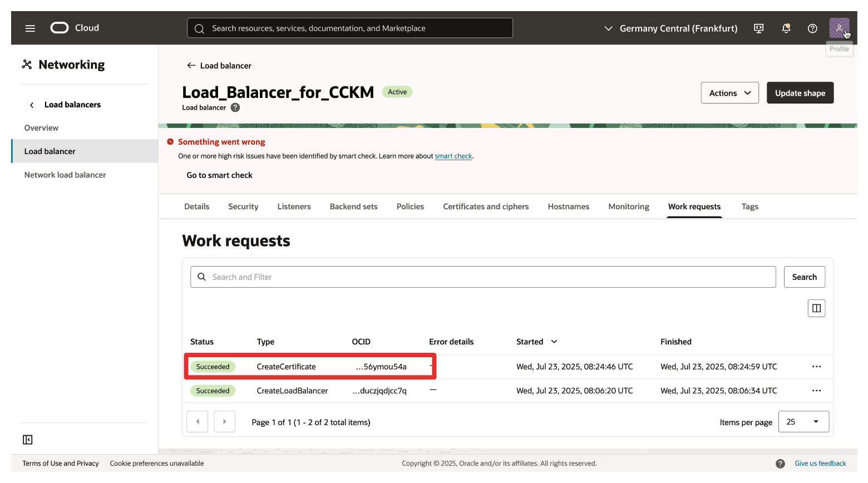This screenshot has width=868, height=483.
Task: Click OCID ...56ymou54a
Action: coord(381,367)
